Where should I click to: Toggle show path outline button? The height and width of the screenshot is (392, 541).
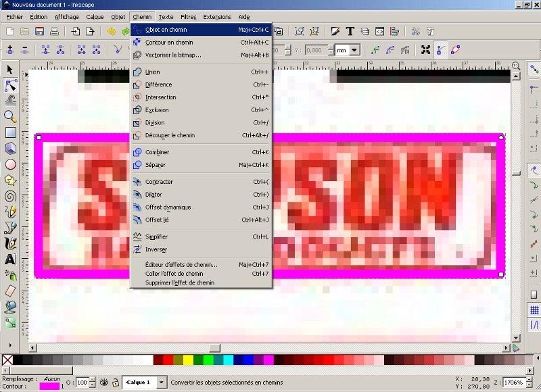coord(455,50)
